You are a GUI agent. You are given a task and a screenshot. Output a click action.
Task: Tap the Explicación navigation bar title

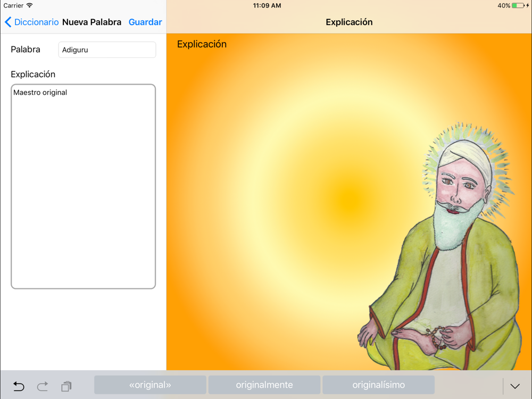(x=349, y=22)
